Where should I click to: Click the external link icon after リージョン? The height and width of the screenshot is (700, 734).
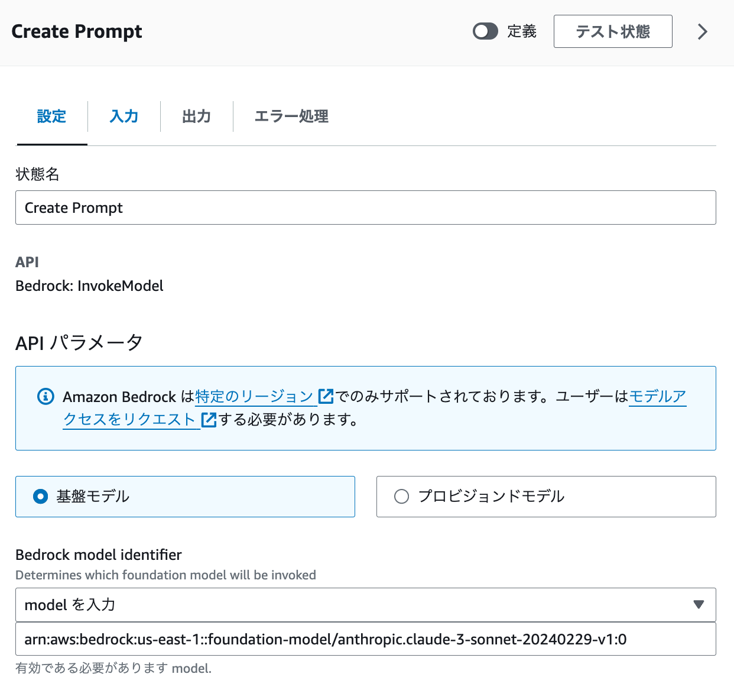click(326, 396)
